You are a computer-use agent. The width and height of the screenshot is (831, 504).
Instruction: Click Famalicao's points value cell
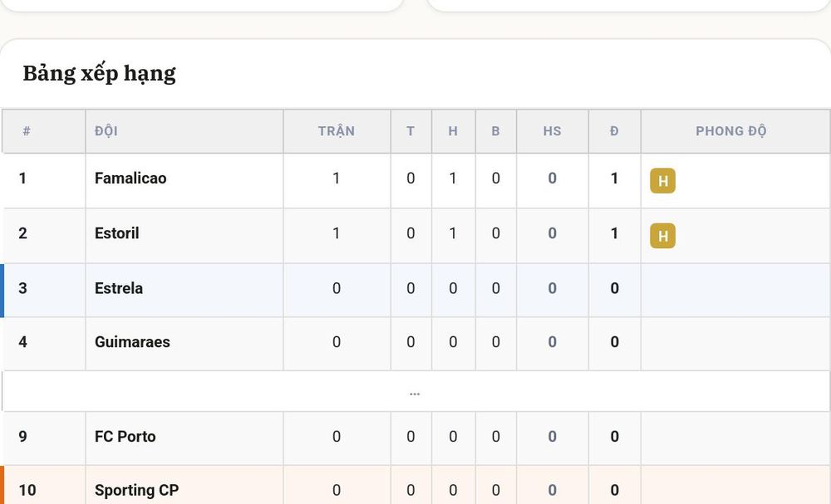(x=614, y=179)
